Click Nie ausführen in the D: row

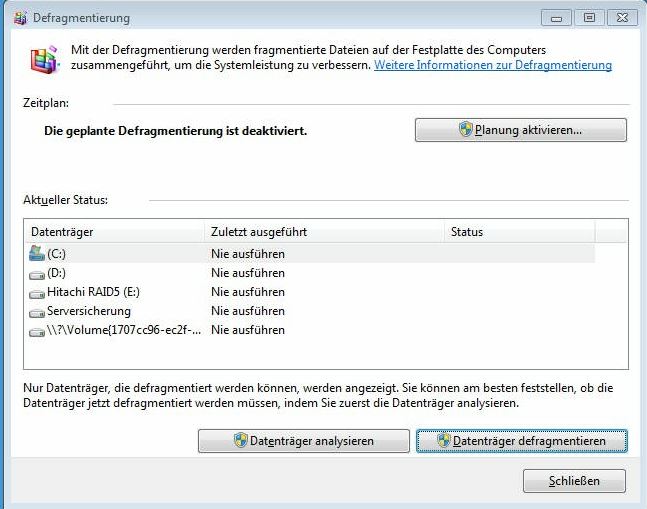(x=248, y=273)
